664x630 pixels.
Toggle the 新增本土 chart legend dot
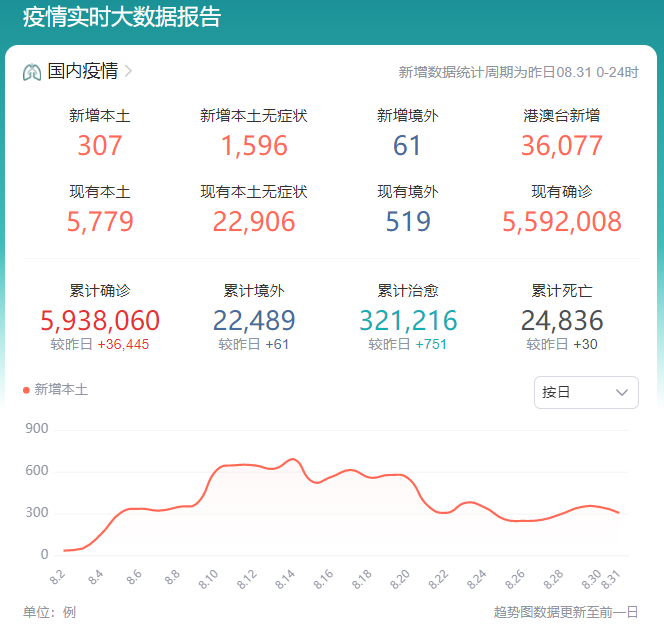pos(26,390)
